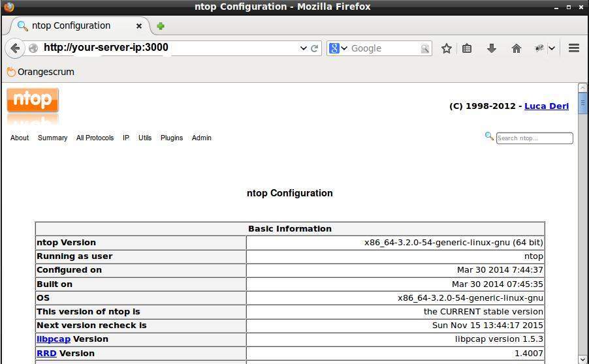This screenshot has width=589, height=364.
Task: Open the URL history dropdown arrow
Action: point(304,48)
